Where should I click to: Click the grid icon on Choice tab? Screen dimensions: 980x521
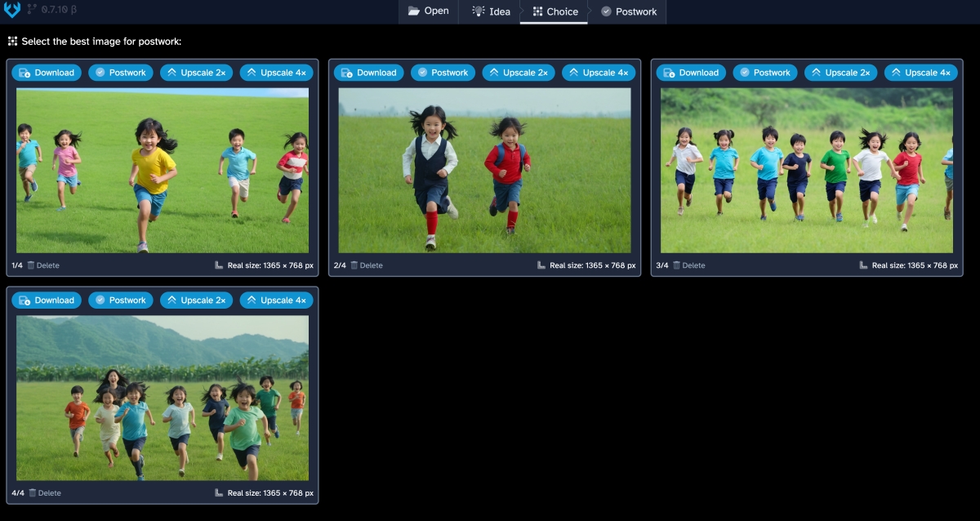tap(537, 11)
